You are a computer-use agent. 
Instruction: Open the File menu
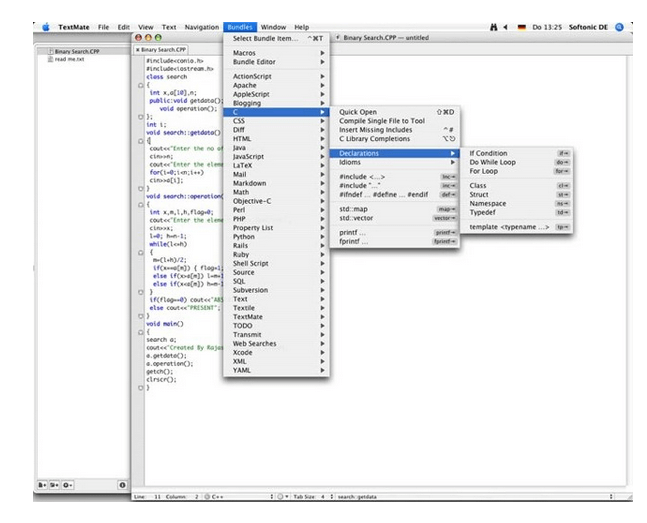(104, 27)
